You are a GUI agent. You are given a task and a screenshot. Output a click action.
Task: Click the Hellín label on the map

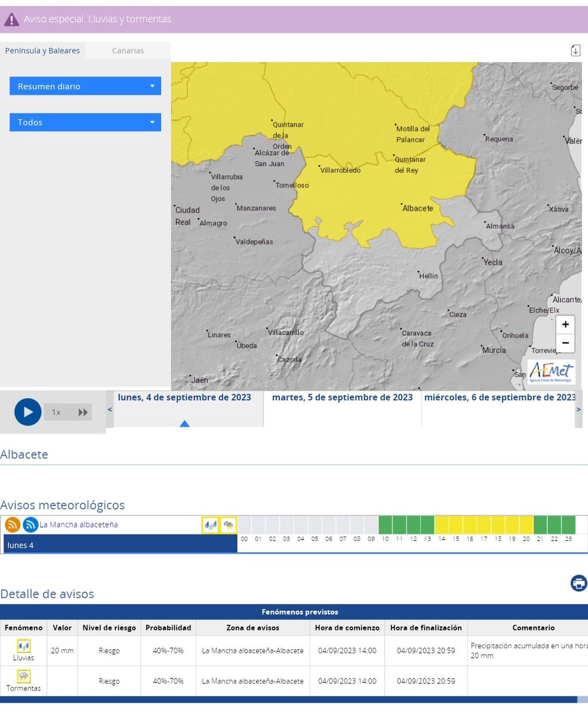pyautogui.click(x=428, y=276)
